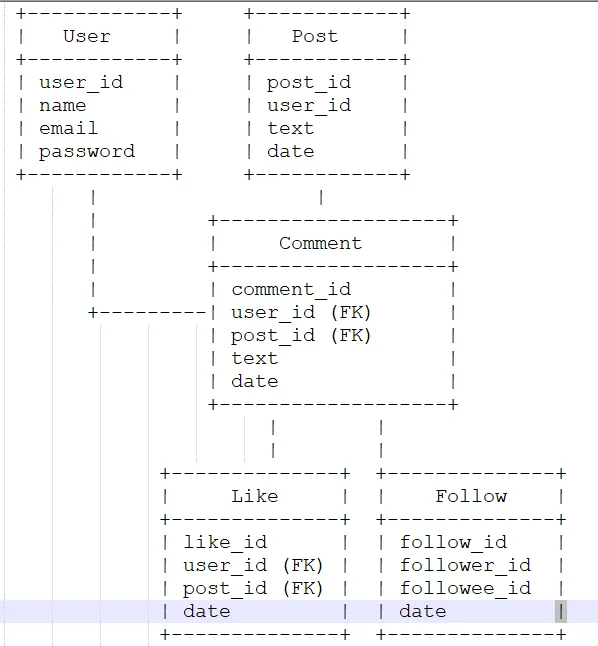Click the Like table header text
This screenshot has width=598, height=646.
(255, 496)
